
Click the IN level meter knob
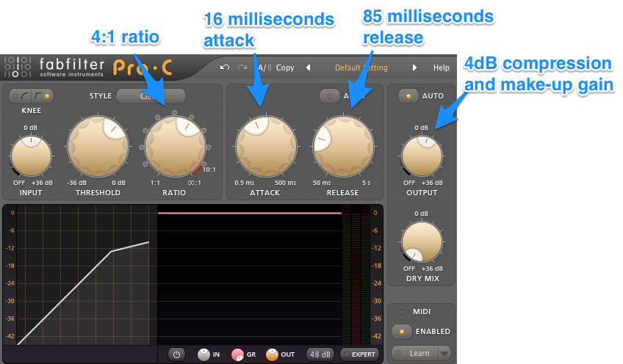pos(204,354)
